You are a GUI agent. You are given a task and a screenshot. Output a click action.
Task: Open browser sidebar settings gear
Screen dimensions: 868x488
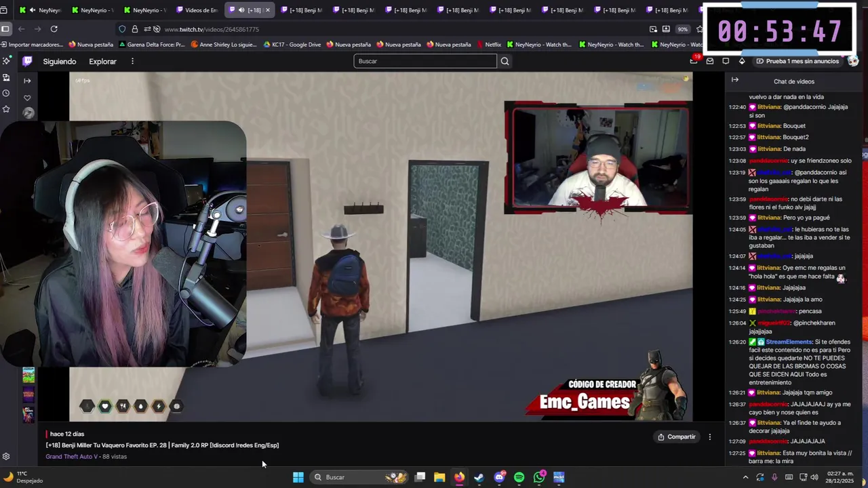tap(6, 457)
